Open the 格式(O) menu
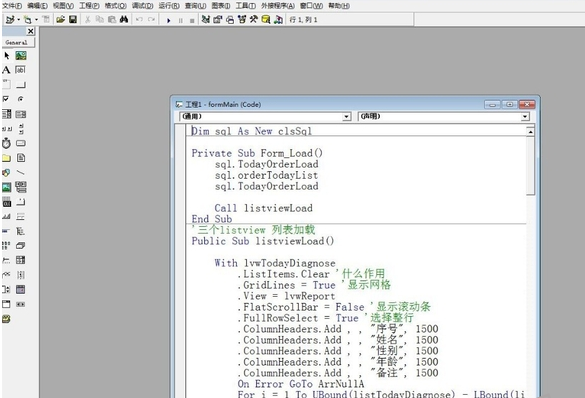This screenshot has width=585, height=398. [115, 6]
